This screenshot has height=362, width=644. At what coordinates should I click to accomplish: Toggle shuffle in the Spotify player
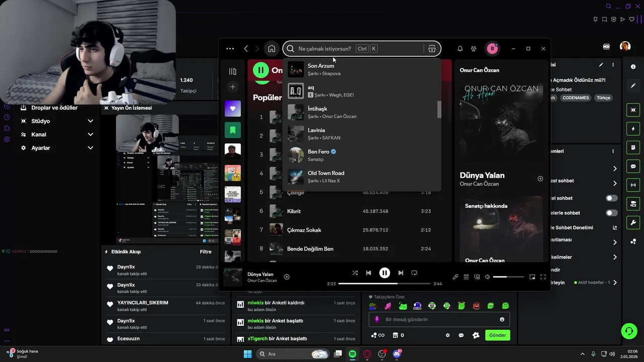click(355, 273)
